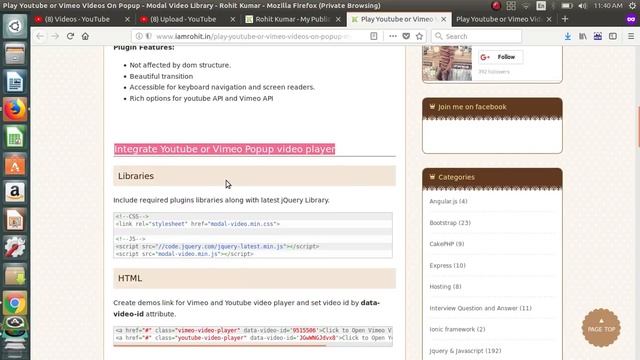Switch to the Upload - YouTube tab
Viewport: 640px width, 360px height.
(183, 19)
